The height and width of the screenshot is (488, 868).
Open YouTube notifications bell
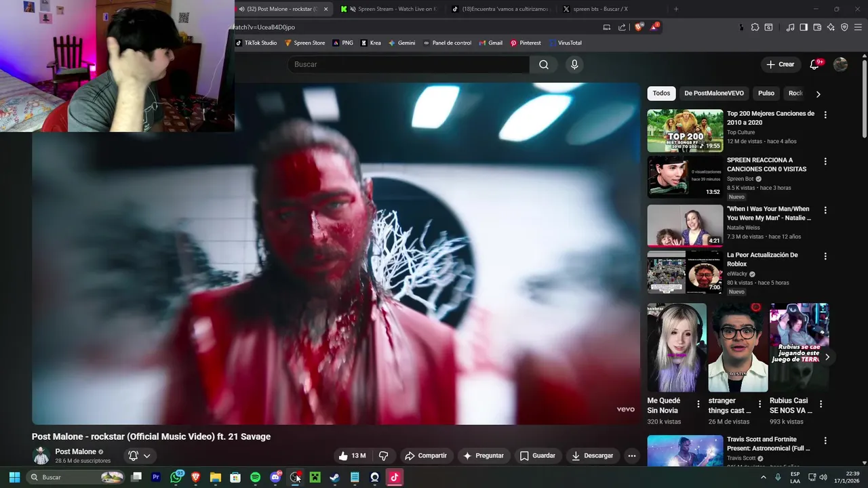tap(814, 64)
